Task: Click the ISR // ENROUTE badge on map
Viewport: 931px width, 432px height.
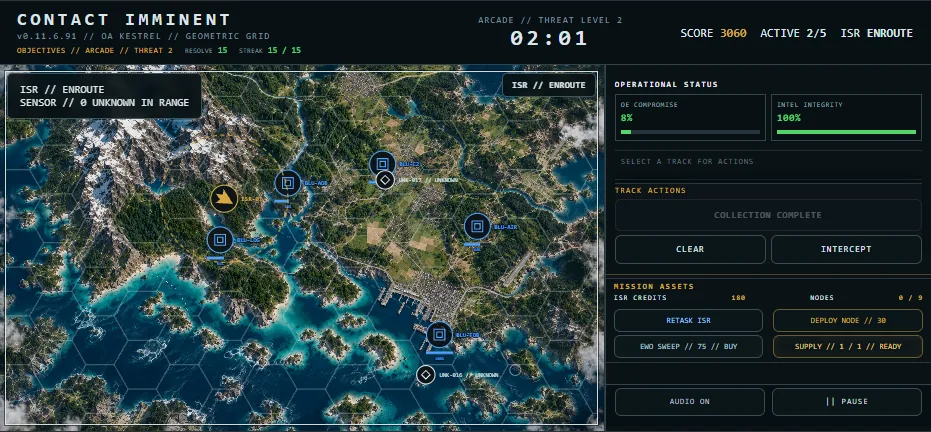Action: point(549,85)
